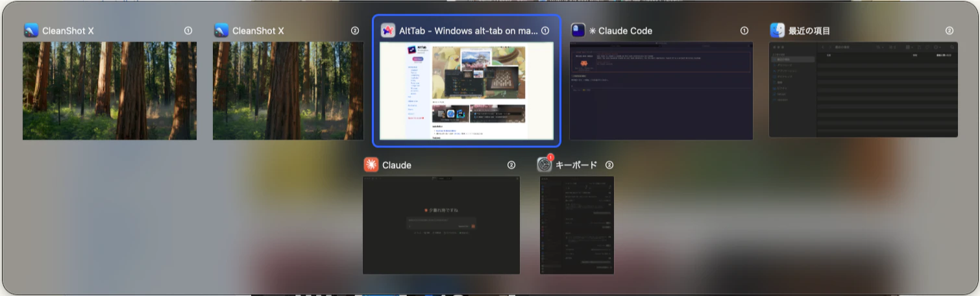Select the CleanShot X forest thumbnail on space 1

point(110,91)
